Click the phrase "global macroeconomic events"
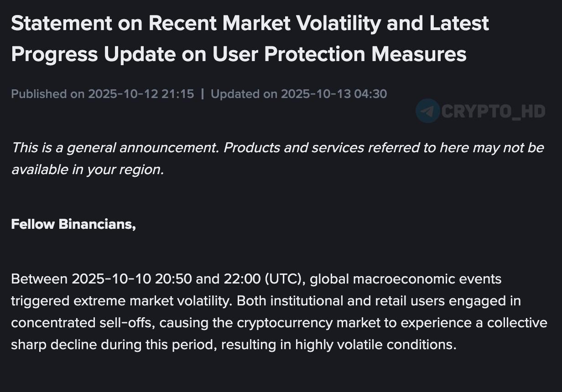The image size is (562, 392). [406, 279]
